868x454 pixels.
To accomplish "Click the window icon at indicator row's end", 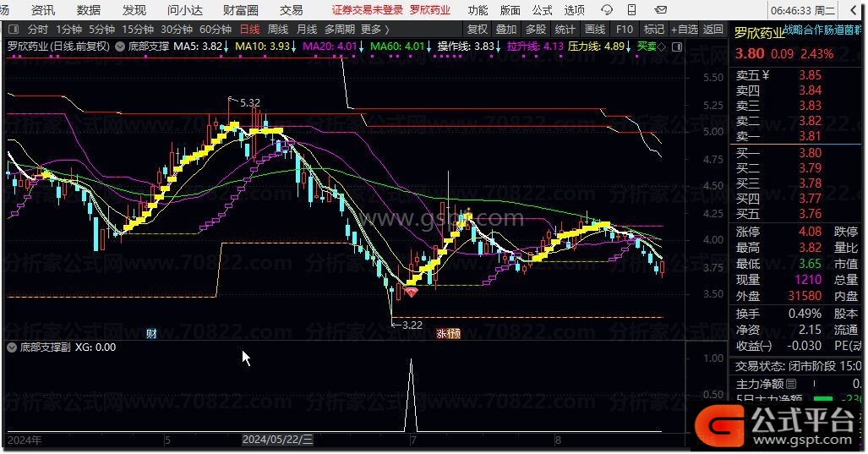I will (676, 47).
